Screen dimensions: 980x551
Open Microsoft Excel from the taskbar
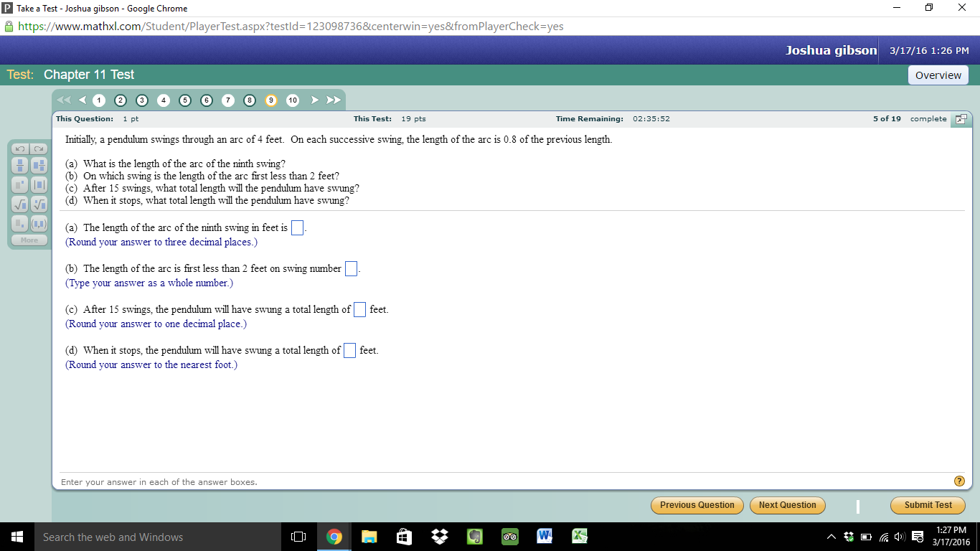tap(580, 537)
